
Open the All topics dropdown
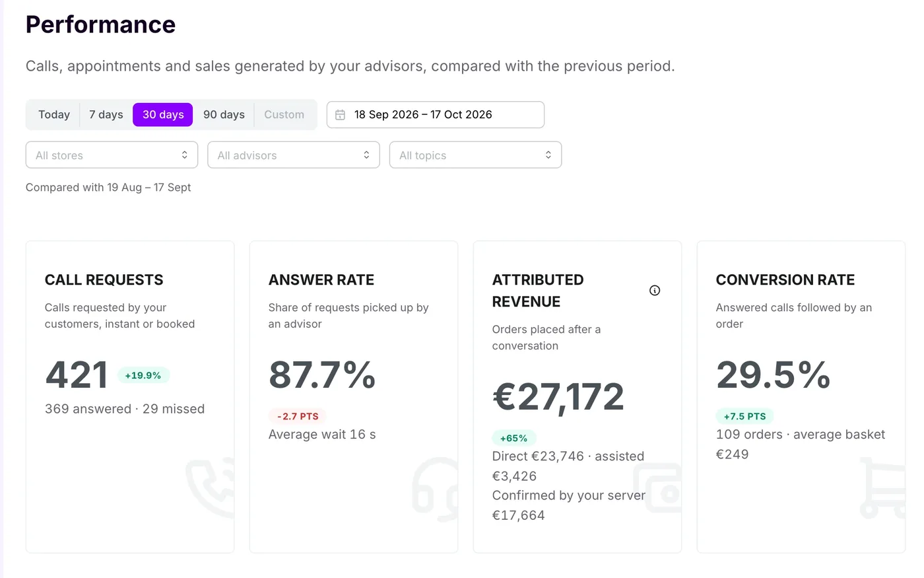coord(475,155)
